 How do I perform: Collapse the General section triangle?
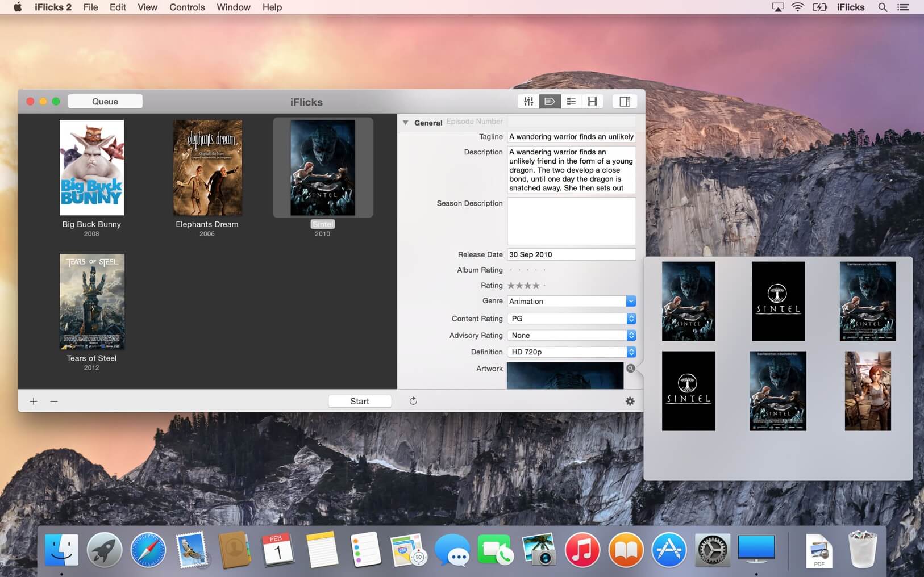(406, 123)
